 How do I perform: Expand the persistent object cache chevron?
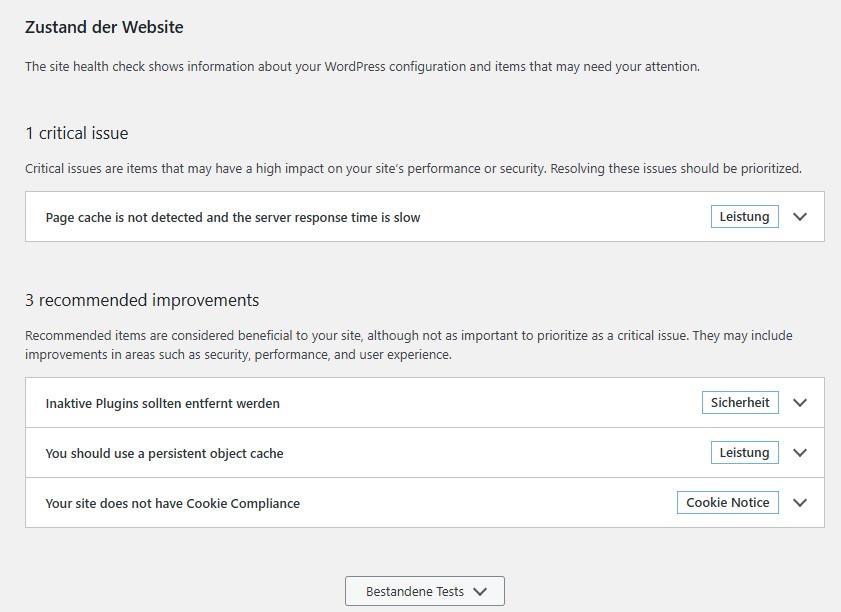point(799,453)
